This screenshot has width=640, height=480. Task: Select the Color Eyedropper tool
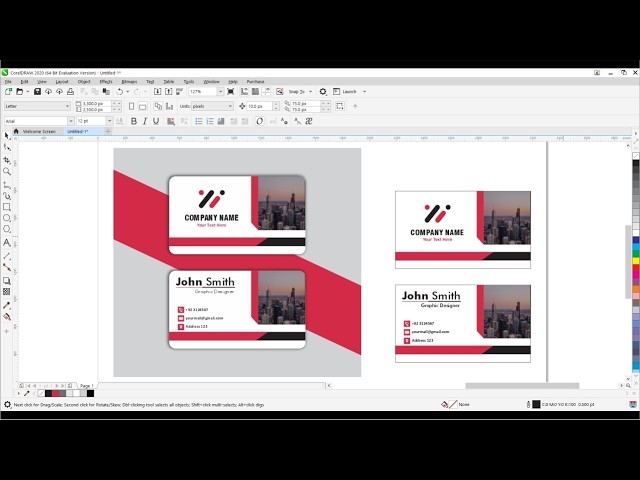(x=7, y=305)
